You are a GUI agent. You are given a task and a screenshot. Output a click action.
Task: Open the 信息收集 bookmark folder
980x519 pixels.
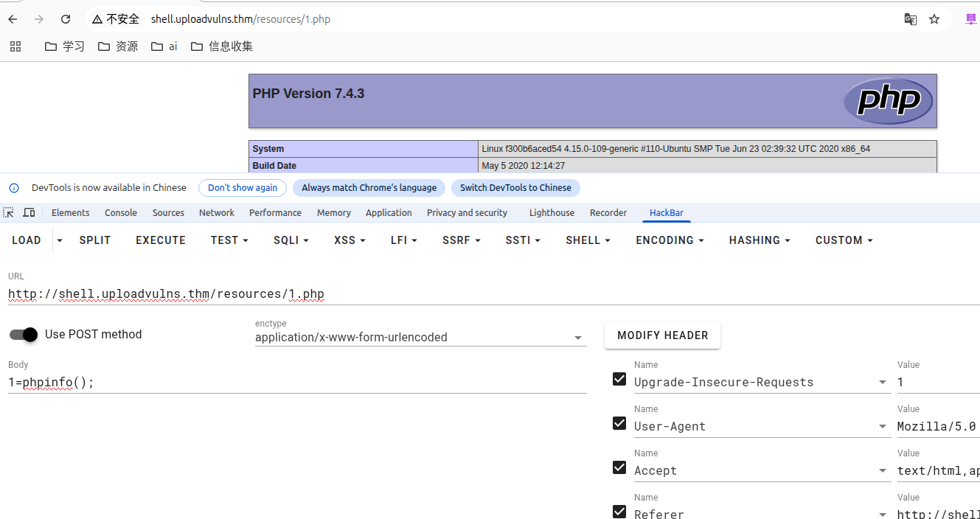221,46
